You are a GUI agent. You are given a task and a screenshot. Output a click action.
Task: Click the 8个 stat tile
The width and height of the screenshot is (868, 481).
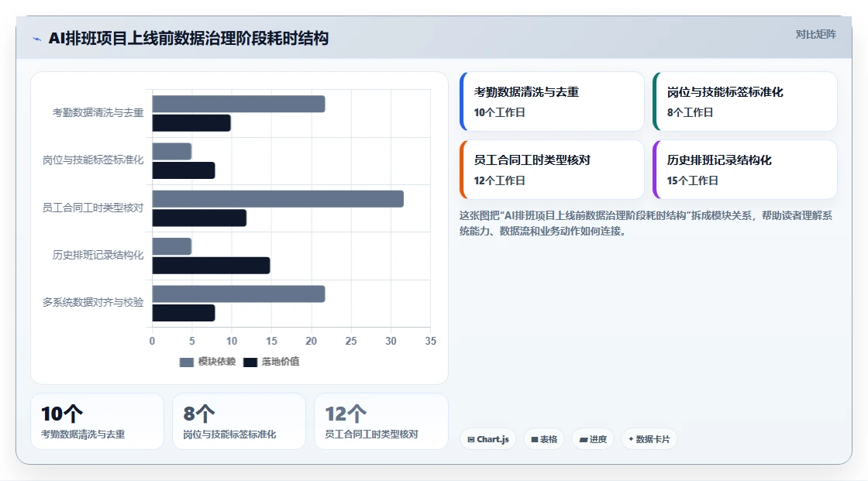[x=239, y=421]
